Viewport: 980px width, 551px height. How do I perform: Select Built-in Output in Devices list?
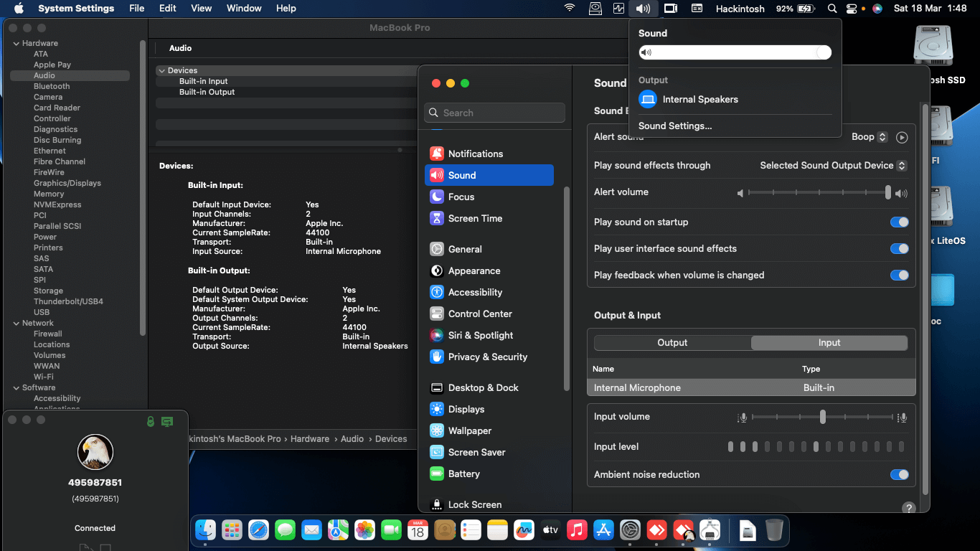click(x=207, y=92)
